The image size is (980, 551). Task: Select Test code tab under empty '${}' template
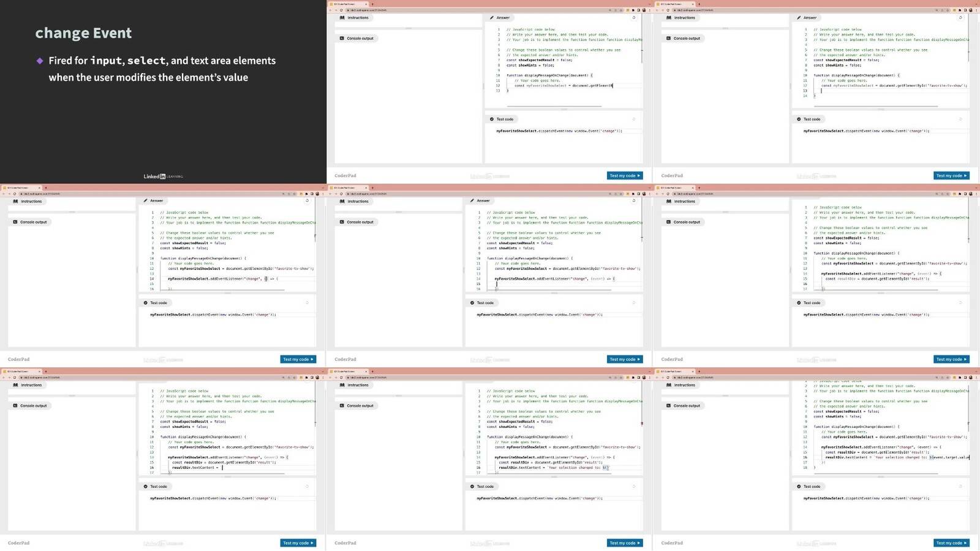tap(482, 487)
